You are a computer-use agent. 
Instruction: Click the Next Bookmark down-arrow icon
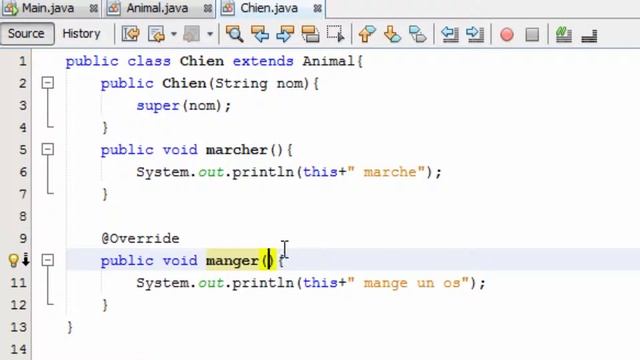(392, 34)
